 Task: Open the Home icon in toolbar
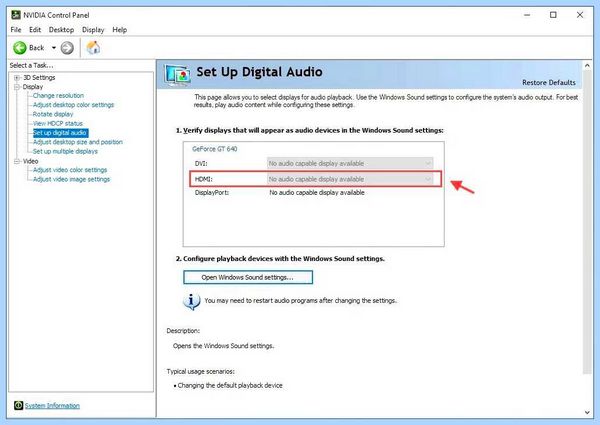tap(93, 48)
